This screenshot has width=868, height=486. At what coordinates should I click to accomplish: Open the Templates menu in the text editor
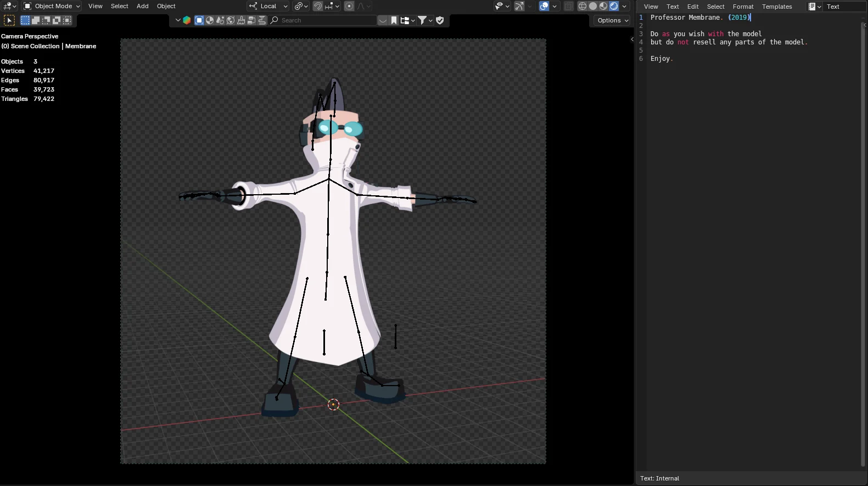pyautogui.click(x=776, y=7)
